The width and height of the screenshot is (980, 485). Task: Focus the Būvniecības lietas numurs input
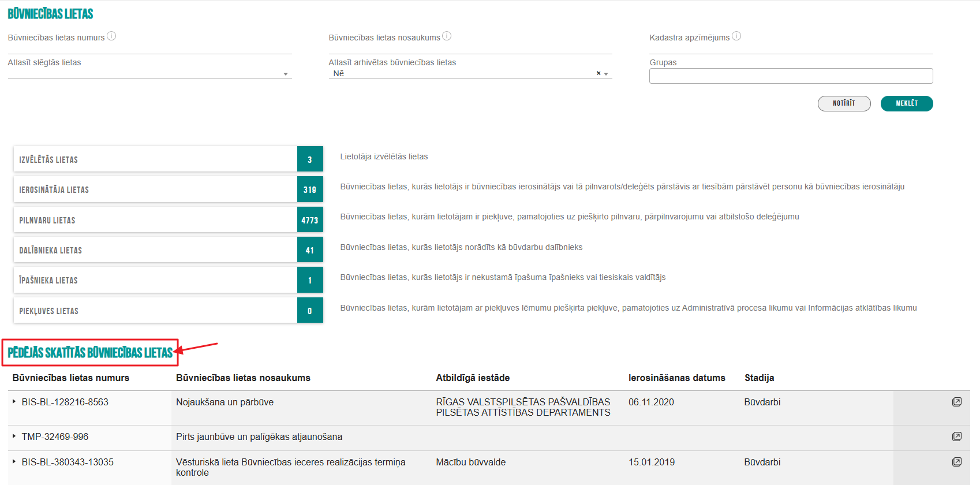click(149, 48)
